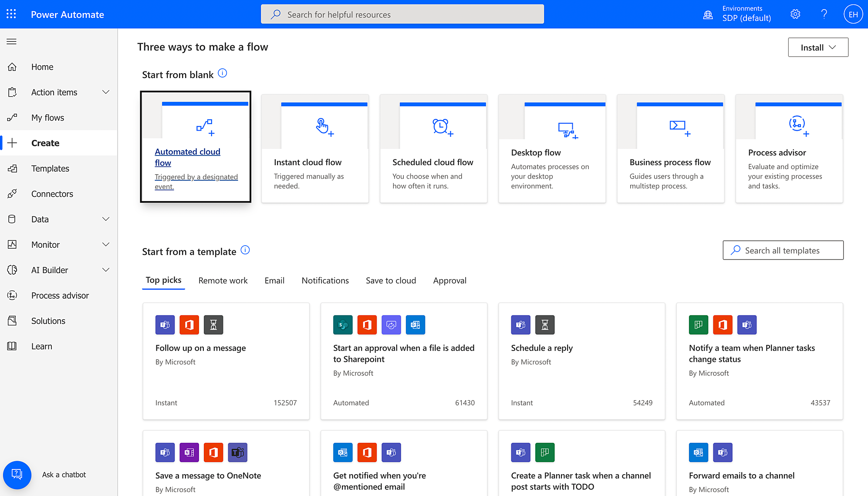Click the Scheduled cloud flow alarm clock icon
This screenshot has width=868, height=496.
click(x=442, y=127)
